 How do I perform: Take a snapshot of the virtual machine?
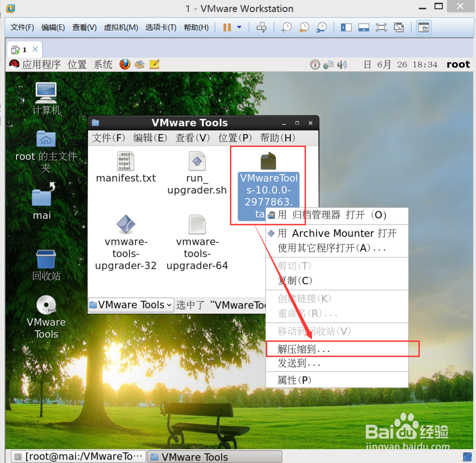coord(286,28)
